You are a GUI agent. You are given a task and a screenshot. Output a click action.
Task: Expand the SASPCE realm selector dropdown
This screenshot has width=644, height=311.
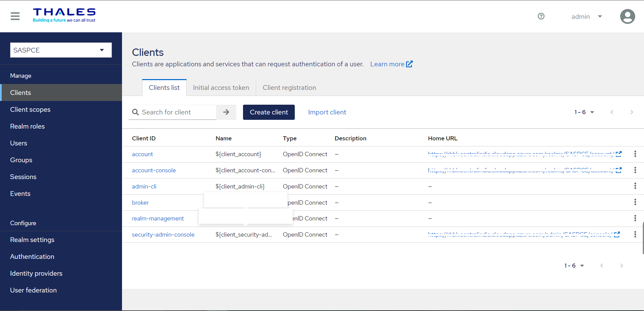[61, 50]
